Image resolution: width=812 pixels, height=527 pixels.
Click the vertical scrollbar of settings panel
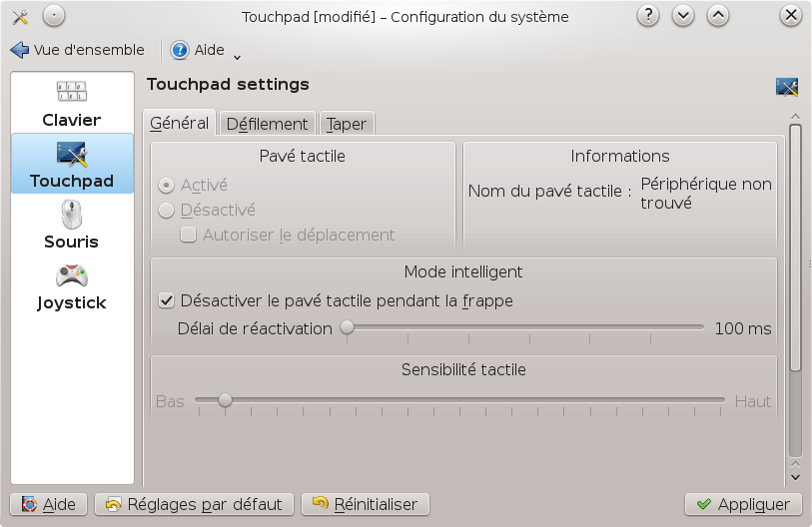click(795, 250)
